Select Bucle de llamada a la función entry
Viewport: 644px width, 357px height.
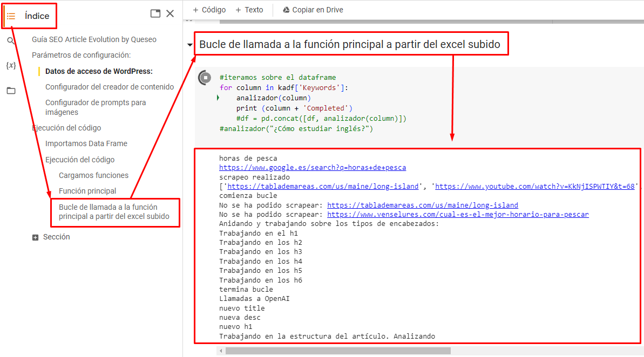(114, 212)
